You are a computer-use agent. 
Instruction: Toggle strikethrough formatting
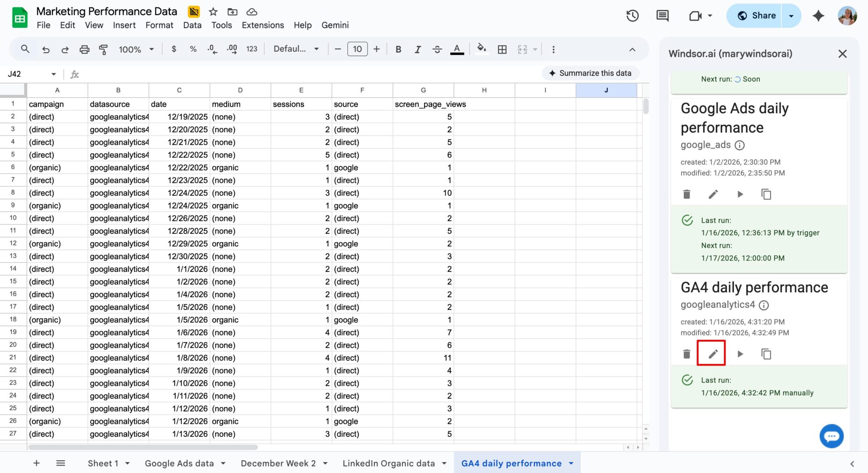coord(437,50)
